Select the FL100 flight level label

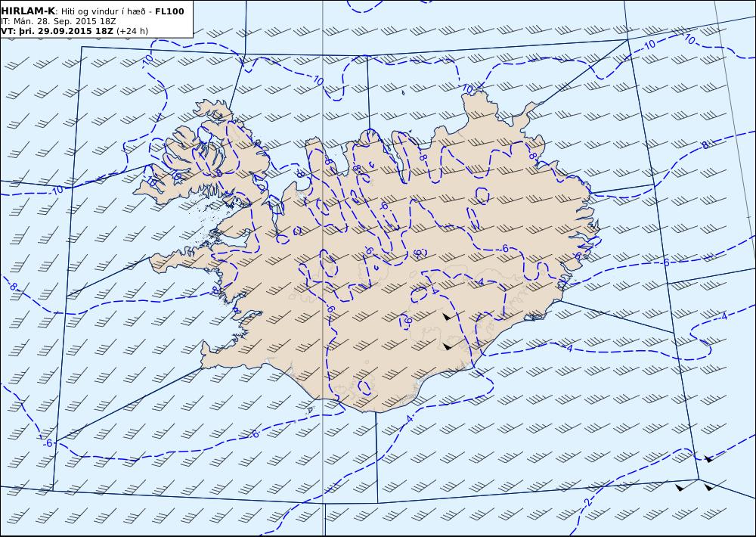(x=169, y=11)
